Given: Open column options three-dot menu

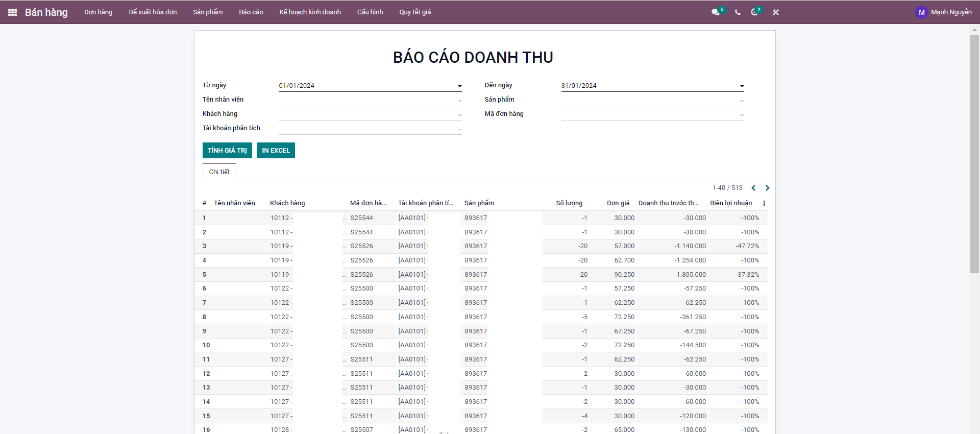Looking at the screenshot, I should pos(764,203).
